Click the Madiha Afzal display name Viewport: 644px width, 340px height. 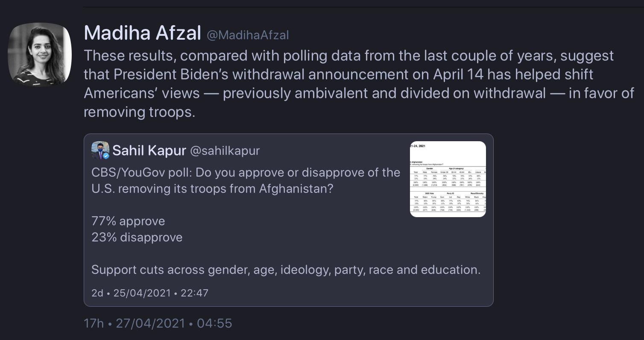pos(143,34)
